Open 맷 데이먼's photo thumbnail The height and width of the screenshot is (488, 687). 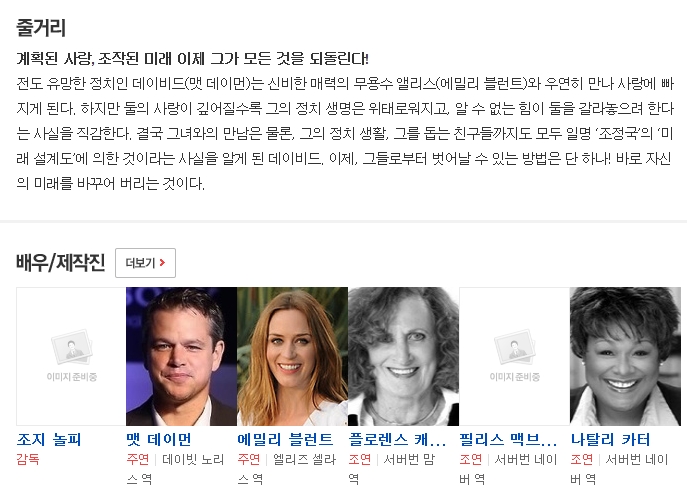tap(181, 356)
